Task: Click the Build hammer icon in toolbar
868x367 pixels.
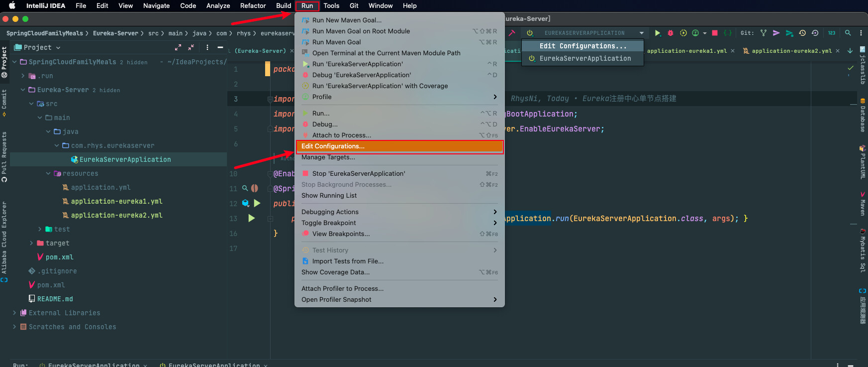Action: tap(512, 33)
